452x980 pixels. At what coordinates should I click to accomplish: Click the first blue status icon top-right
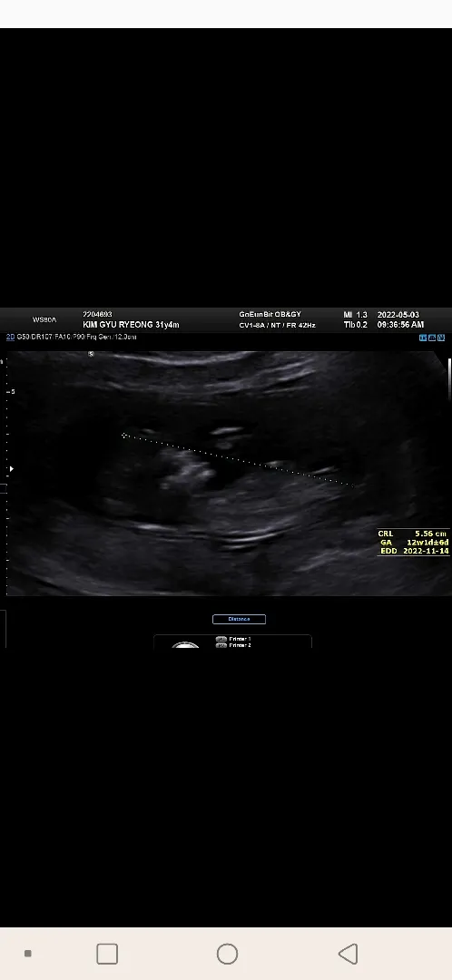pos(423,338)
